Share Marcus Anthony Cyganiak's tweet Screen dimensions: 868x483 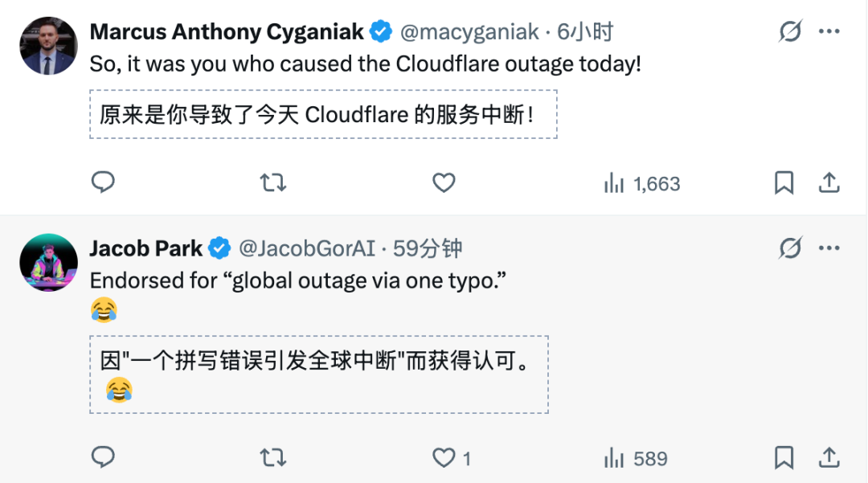click(x=829, y=183)
